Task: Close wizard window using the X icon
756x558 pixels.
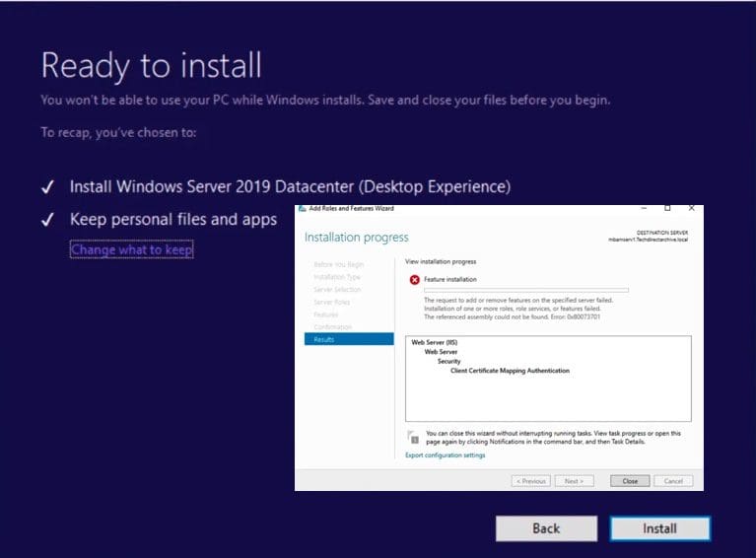Action: point(692,208)
